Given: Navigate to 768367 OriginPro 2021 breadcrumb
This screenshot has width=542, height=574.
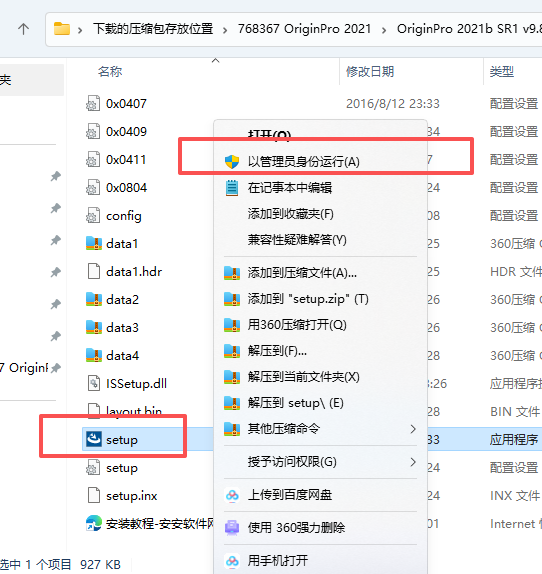Looking at the screenshot, I should click(x=304, y=29).
